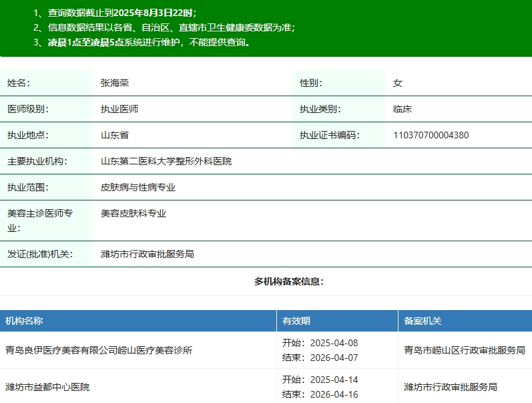Click the 执业医师 physician level value
The height and width of the screenshot is (403, 532).
coord(119,109)
